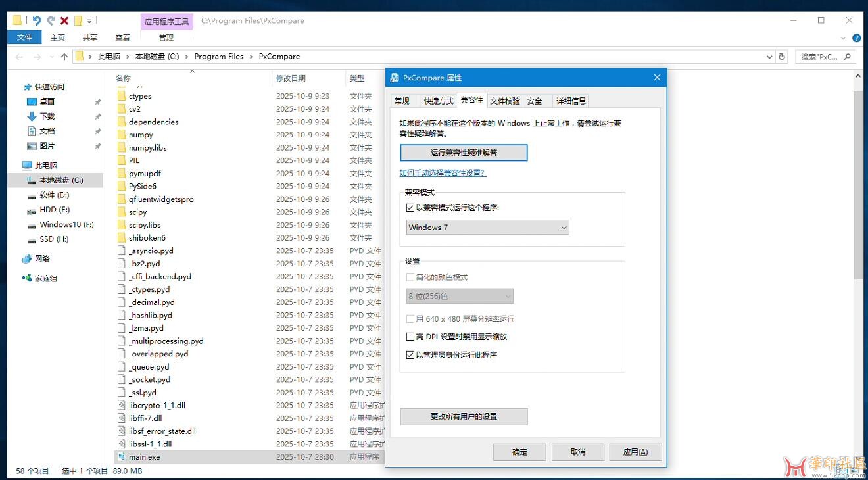Open the Windows 7 compatibility mode dropdown
Image resolution: width=868 pixels, height=480 pixels.
tap(487, 228)
